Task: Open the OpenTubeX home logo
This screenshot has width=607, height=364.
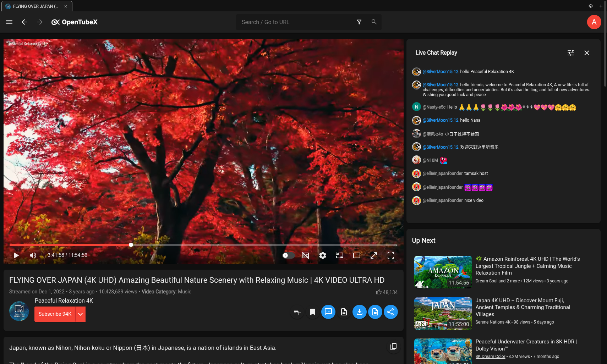Action: tap(75, 22)
